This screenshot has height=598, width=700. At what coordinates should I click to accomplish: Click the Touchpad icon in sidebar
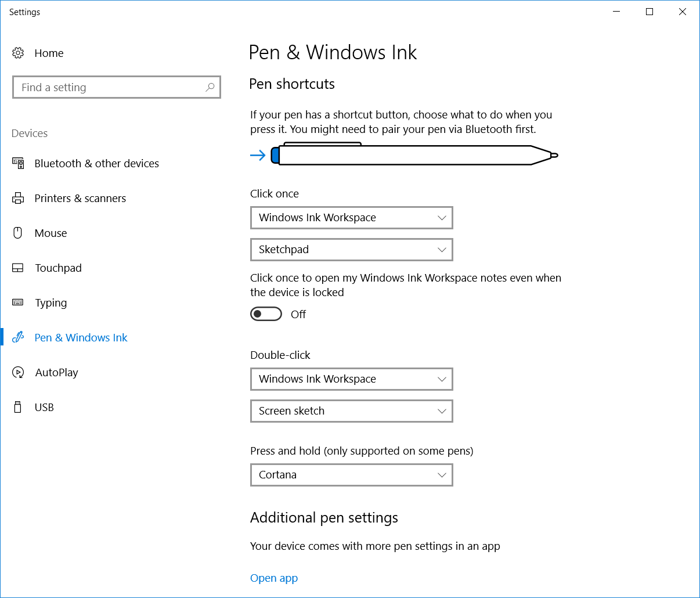18,268
